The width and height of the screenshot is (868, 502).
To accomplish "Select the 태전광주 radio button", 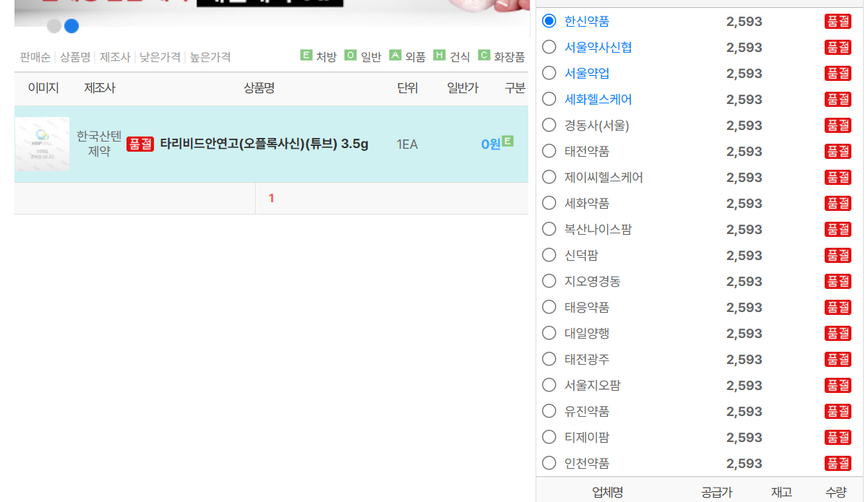I will point(549,359).
